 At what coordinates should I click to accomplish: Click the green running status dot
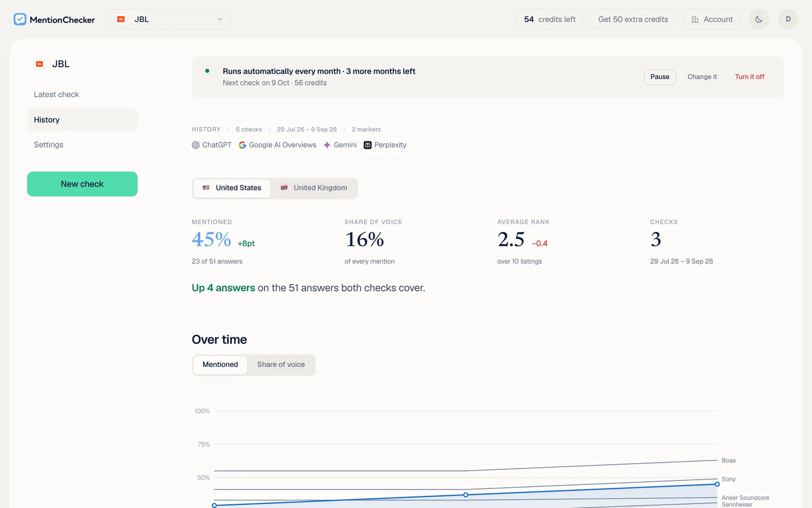pos(207,71)
